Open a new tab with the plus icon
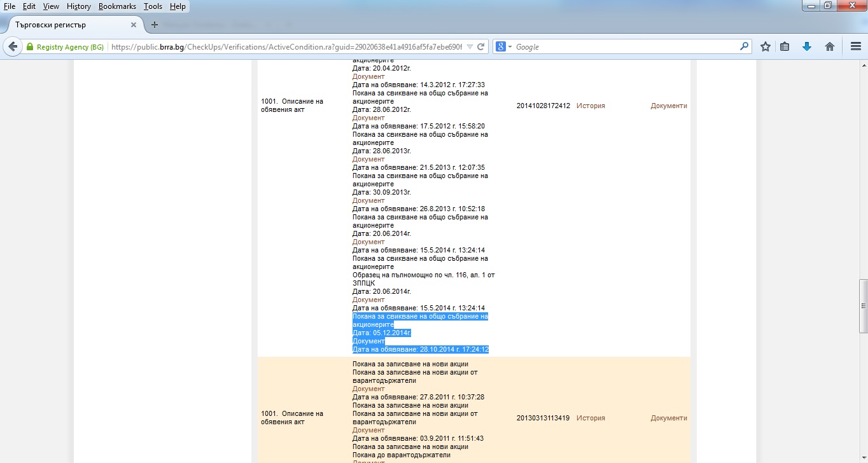Viewport: 868px width, 463px height. [154, 25]
